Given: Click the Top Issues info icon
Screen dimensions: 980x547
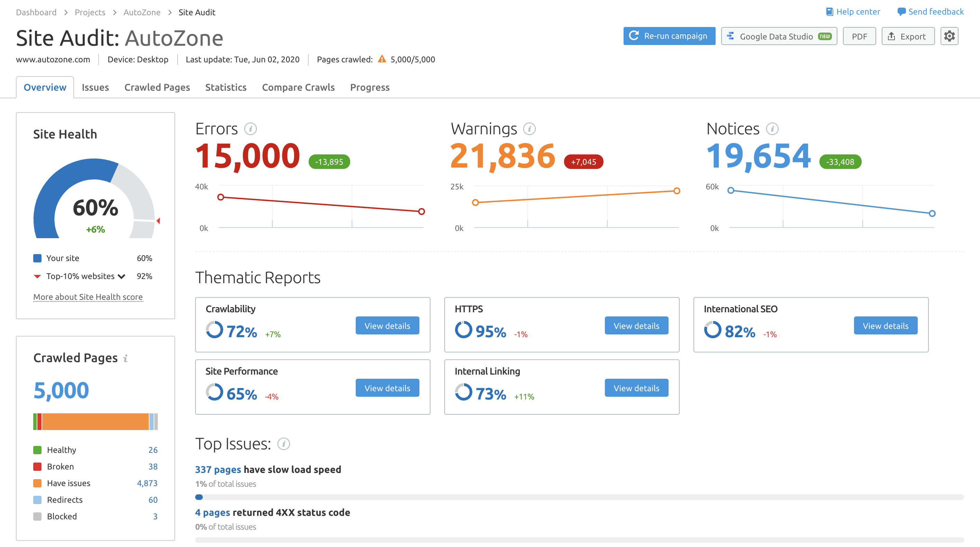Looking at the screenshot, I should coord(283,444).
